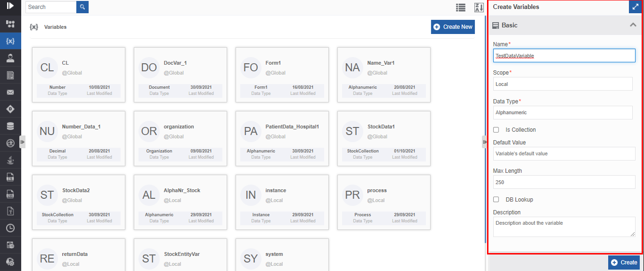
Task: Open the StockEntityVar variable card
Action: tap(180, 254)
